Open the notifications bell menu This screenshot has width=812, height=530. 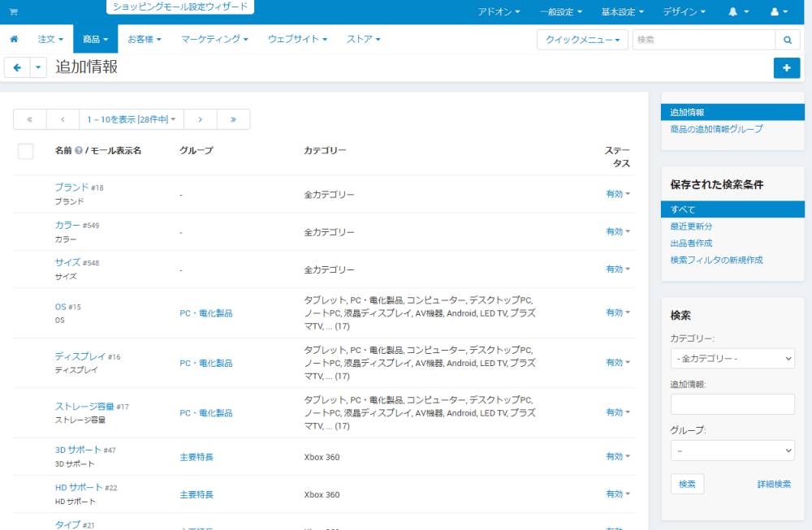(x=738, y=12)
